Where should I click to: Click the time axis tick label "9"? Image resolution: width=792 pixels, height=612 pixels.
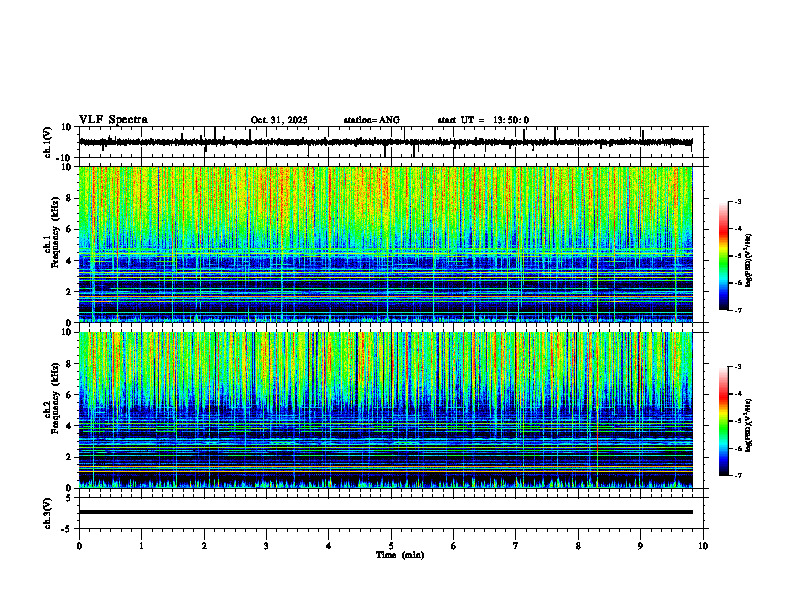pos(640,546)
